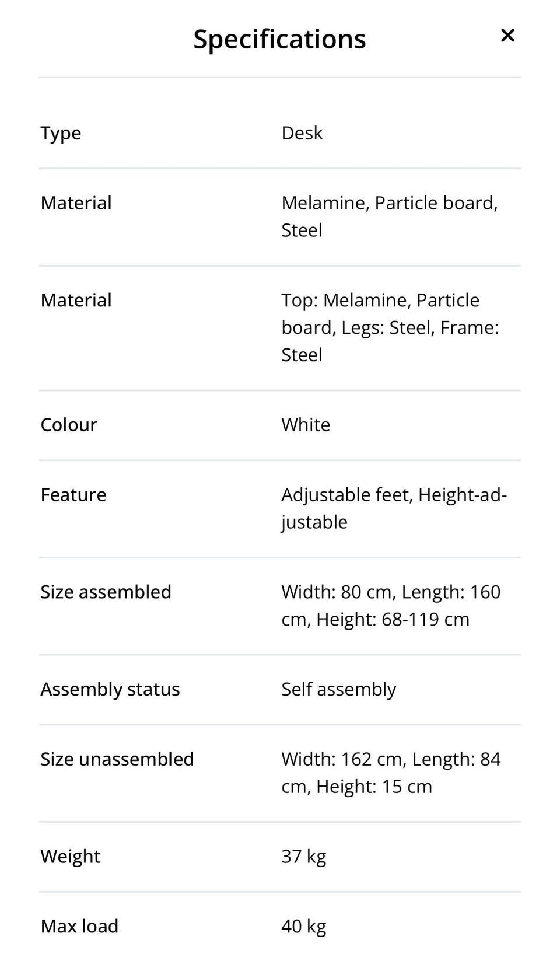Select the Size assembled label
560x957 pixels.
click(x=106, y=592)
